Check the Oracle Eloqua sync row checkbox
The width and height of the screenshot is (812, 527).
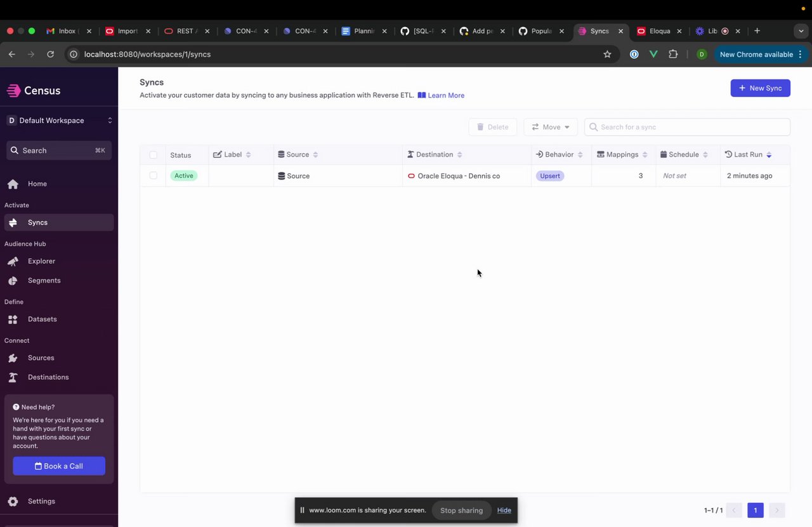point(153,176)
